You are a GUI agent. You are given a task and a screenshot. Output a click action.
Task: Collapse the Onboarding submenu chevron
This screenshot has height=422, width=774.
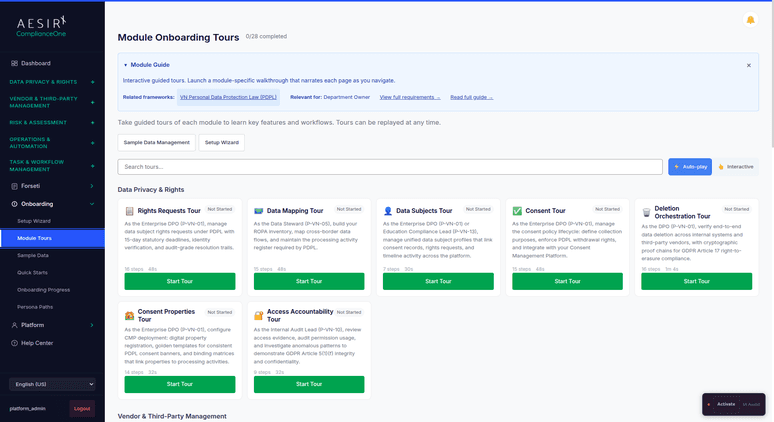[x=92, y=204]
